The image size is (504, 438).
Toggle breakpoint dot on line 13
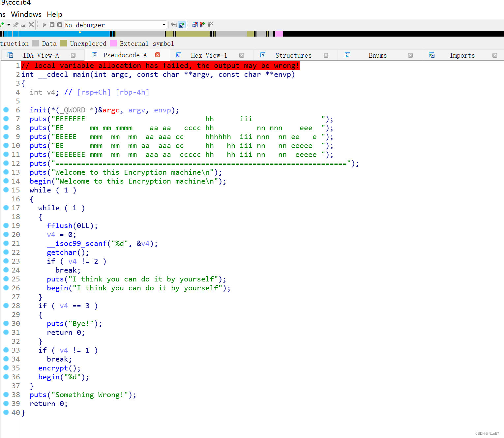[6, 172]
